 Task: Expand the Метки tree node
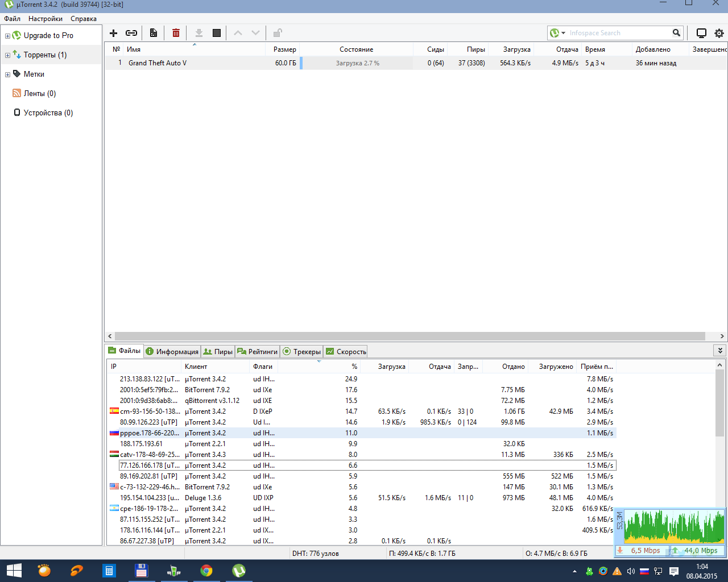(x=7, y=74)
